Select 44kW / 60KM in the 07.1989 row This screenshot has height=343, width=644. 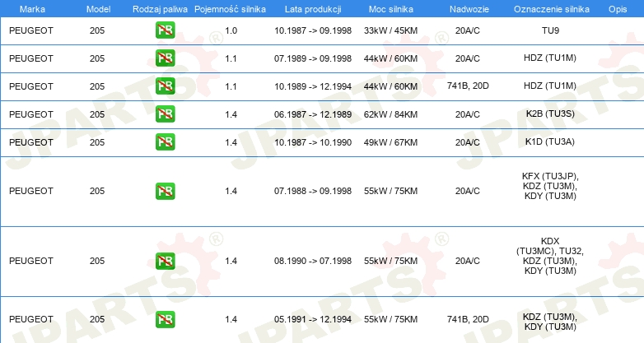[390, 58]
